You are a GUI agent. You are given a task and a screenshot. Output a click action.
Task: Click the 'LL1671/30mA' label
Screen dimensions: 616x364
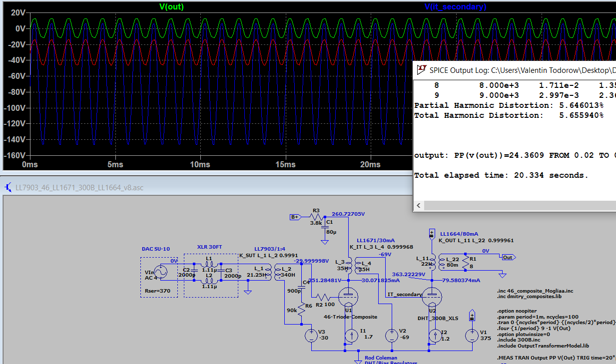coord(375,241)
